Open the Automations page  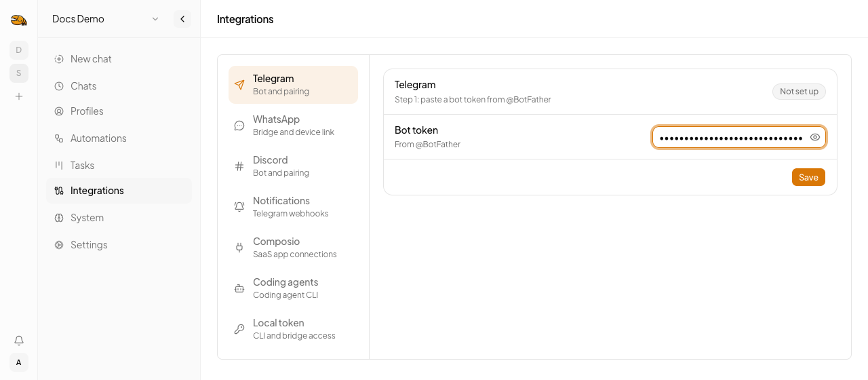coord(119,138)
